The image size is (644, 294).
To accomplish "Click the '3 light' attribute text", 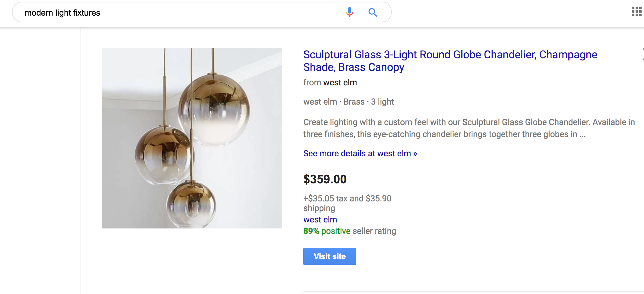I will [x=382, y=102].
